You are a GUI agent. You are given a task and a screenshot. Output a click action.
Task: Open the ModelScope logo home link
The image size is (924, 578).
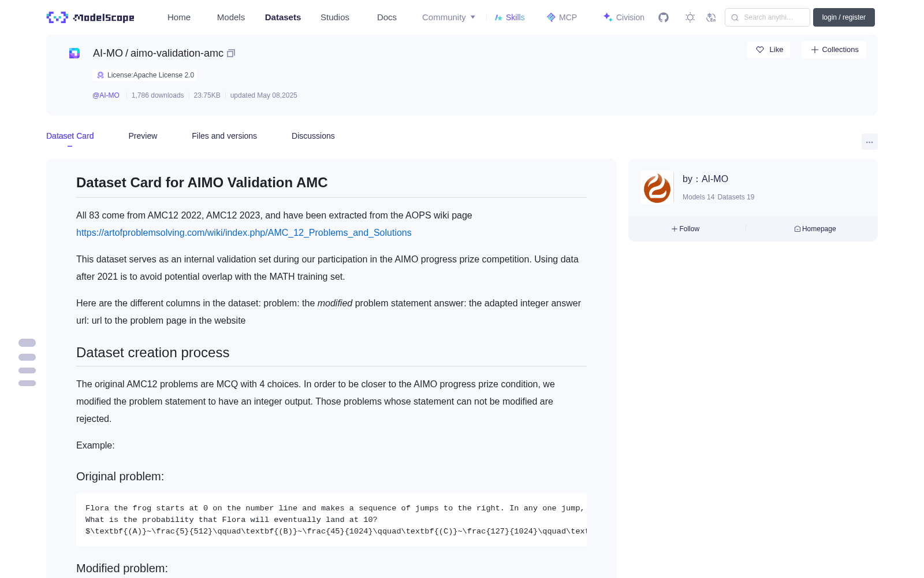pyautogui.click(x=91, y=17)
